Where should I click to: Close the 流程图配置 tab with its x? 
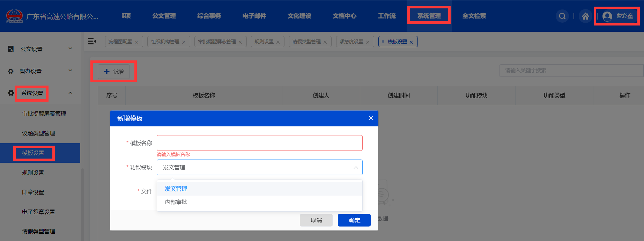coord(136,42)
